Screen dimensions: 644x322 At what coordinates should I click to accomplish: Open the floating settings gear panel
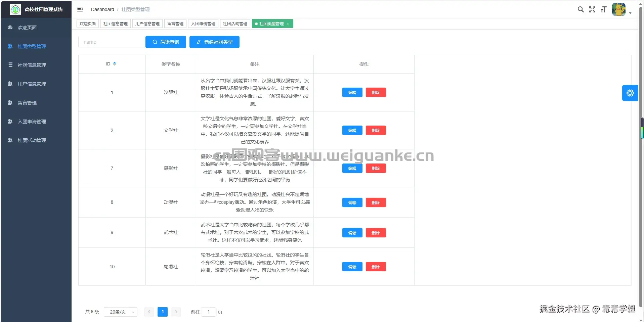pyautogui.click(x=630, y=93)
